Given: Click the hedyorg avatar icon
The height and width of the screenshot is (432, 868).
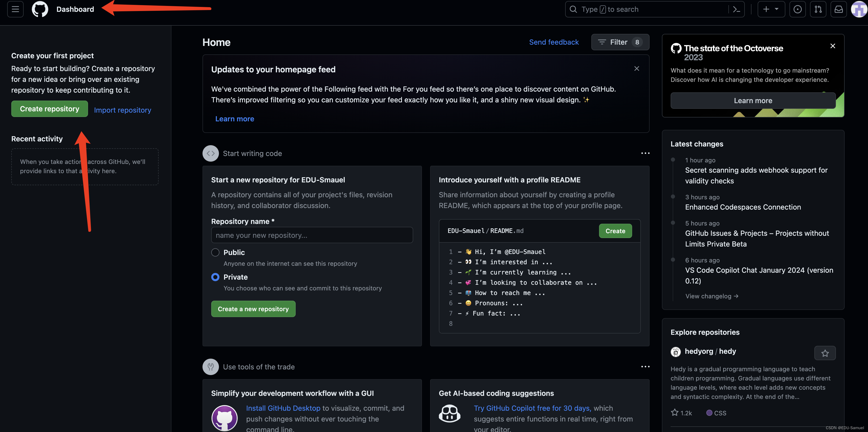Looking at the screenshot, I should [x=676, y=352].
